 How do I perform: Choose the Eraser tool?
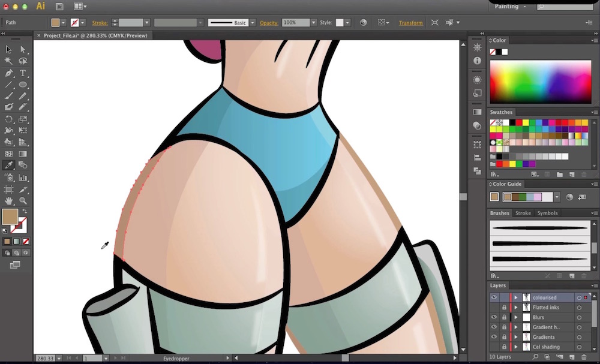23,107
